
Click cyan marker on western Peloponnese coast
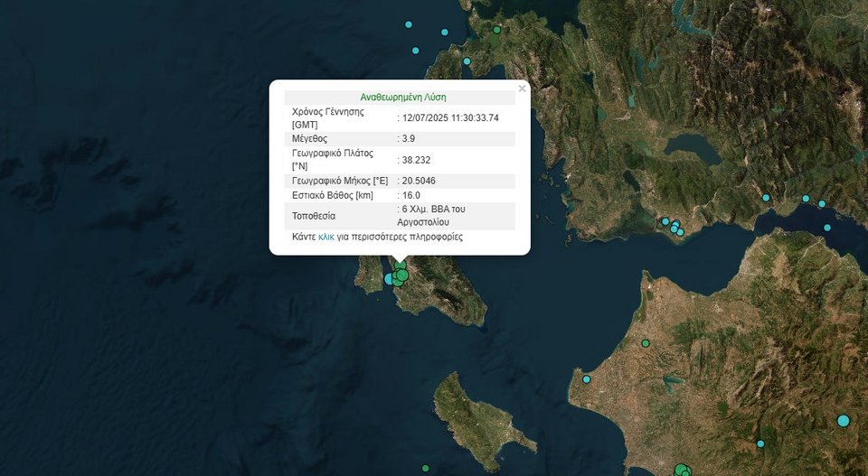pyautogui.click(x=586, y=379)
